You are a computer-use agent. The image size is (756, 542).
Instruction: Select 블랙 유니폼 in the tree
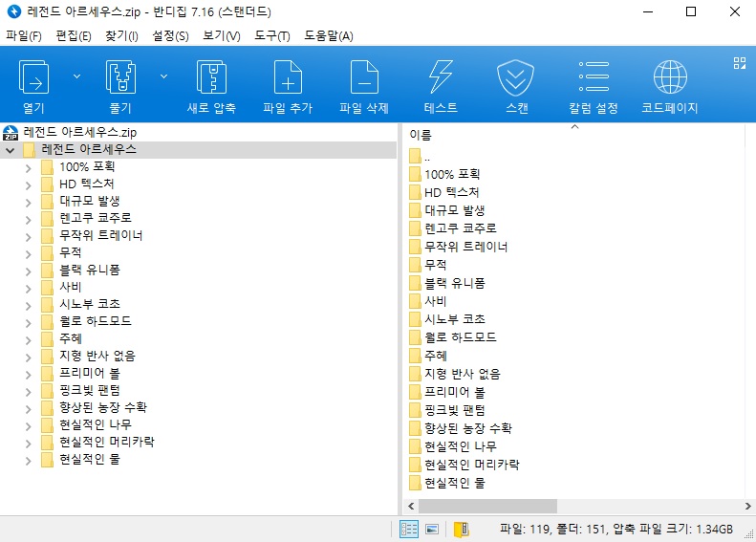tap(89, 270)
